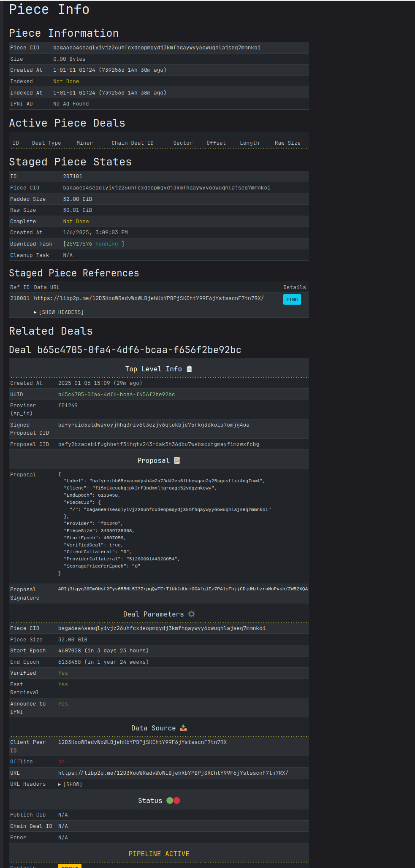The width and height of the screenshot is (415, 868).
Task: Click the gear icon beside Deal Parameters
Action: point(192,614)
